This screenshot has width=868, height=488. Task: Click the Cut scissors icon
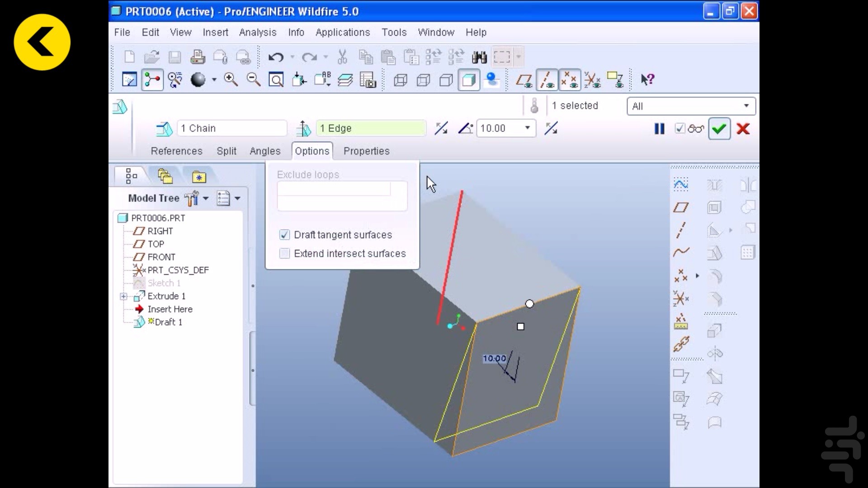click(x=342, y=57)
